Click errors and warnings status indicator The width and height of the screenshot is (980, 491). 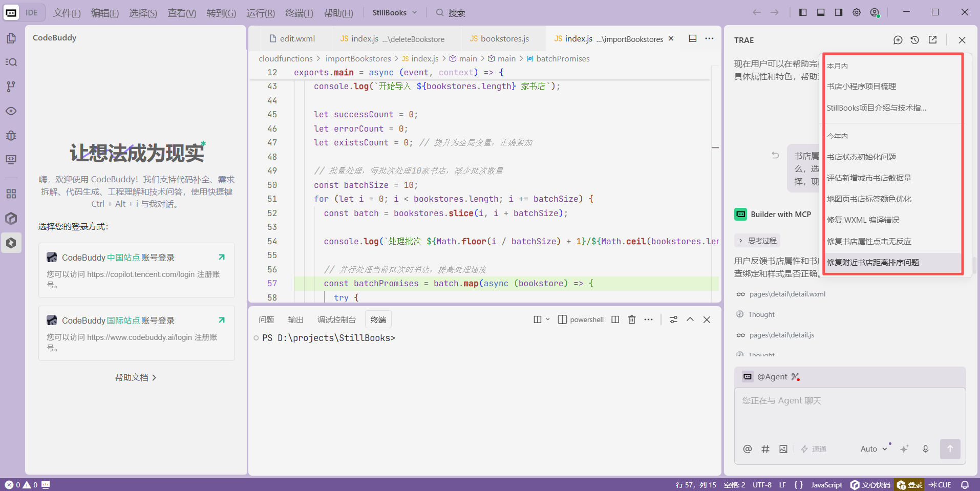tap(22, 485)
